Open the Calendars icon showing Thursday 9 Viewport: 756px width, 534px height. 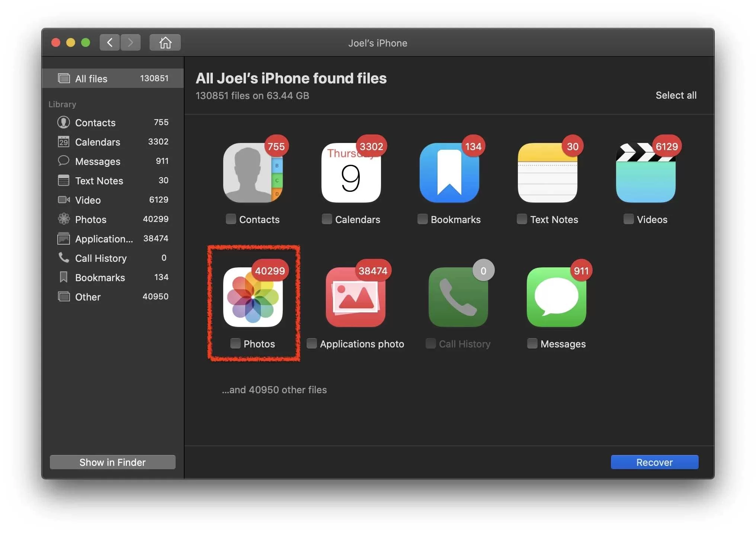click(x=351, y=173)
